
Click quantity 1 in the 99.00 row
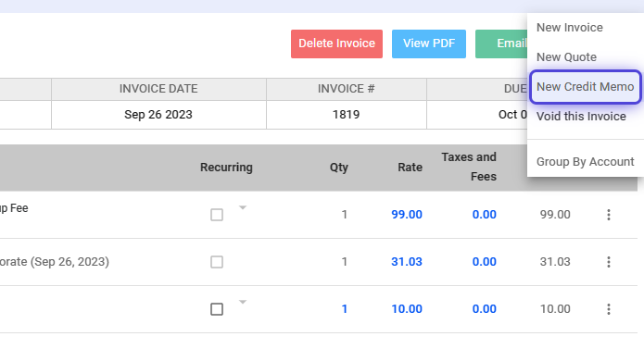tap(345, 215)
